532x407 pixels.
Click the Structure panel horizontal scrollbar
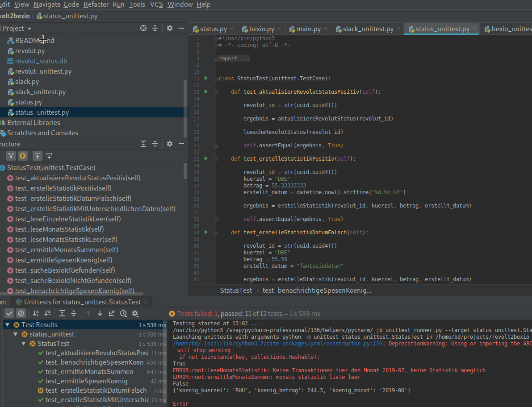click(71, 294)
